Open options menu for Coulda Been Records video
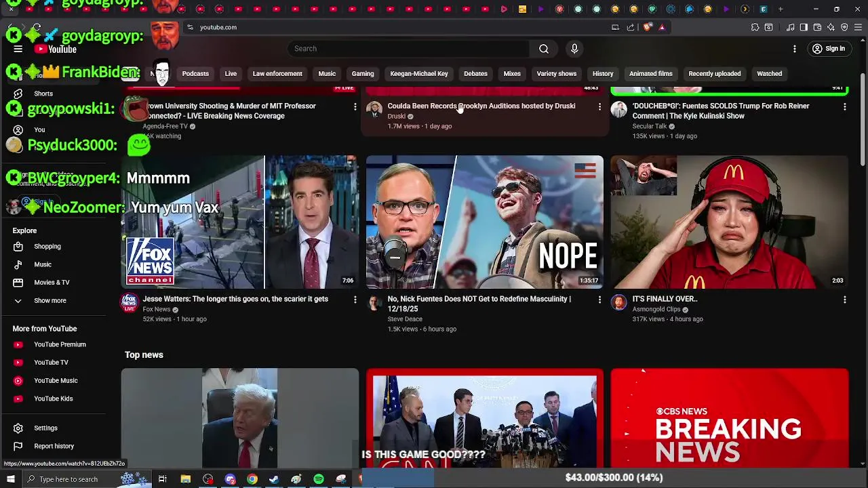 coord(599,107)
